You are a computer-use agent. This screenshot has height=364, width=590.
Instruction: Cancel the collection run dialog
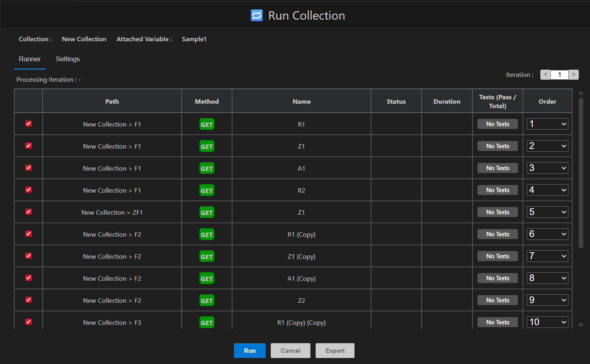pos(290,350)
